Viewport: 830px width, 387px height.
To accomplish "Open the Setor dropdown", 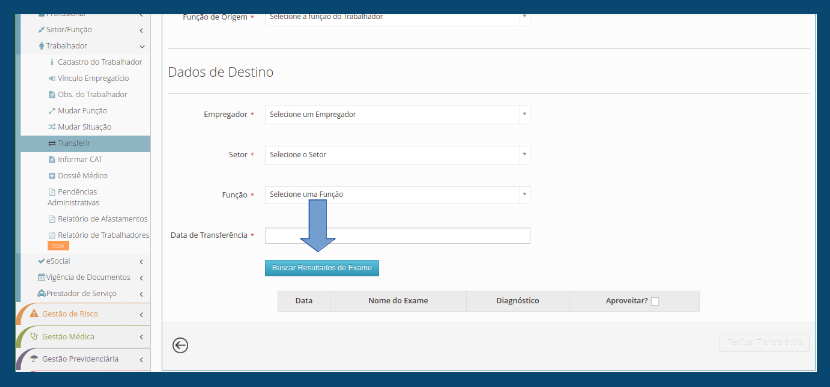I will [x=398, y=155].
